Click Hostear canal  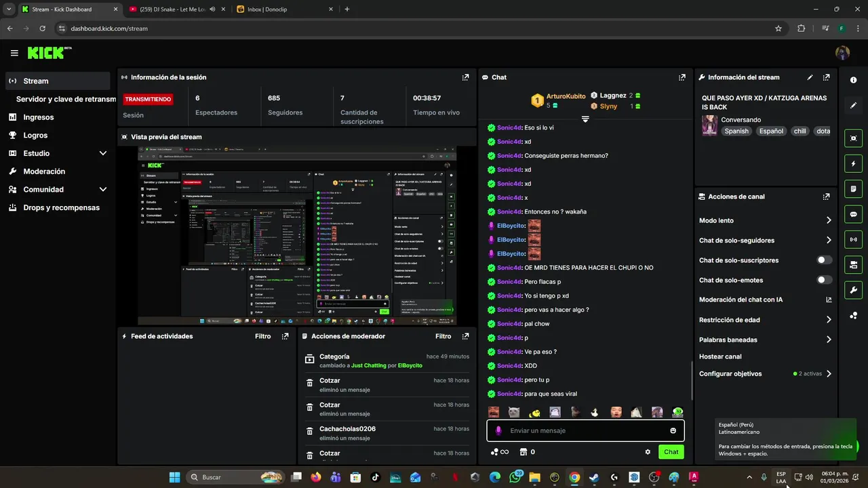tap(720, 357)
